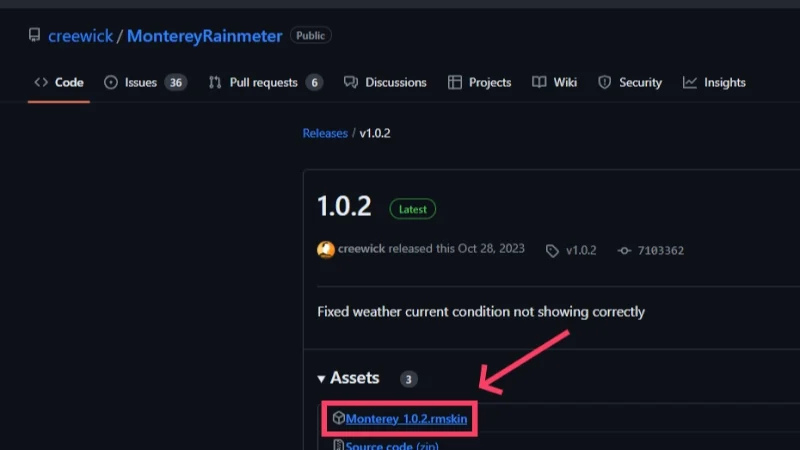
Task: Click the Assets heading
Action: coord(355,378)
